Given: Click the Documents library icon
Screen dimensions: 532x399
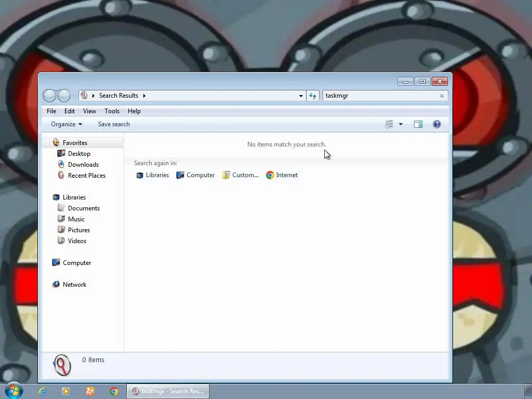Looking at the screenshot, I should pyautogui.click(x=61, y=208).
